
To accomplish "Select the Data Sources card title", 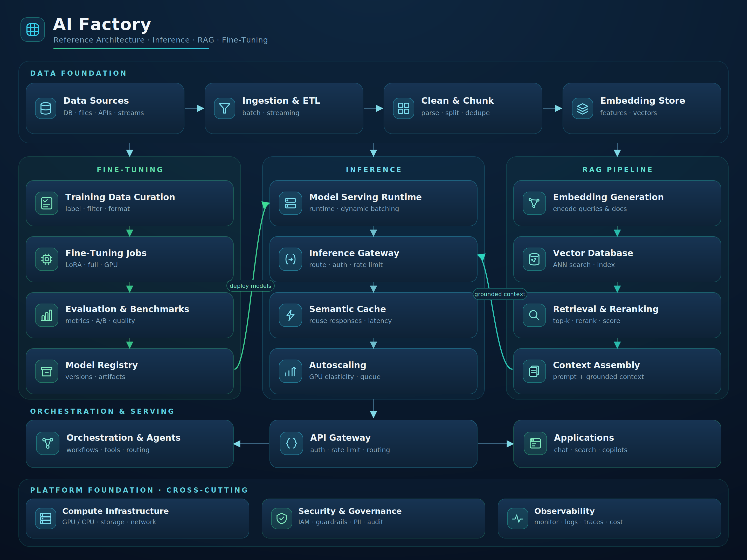I will pyautogui.click(x=96, y=101).
